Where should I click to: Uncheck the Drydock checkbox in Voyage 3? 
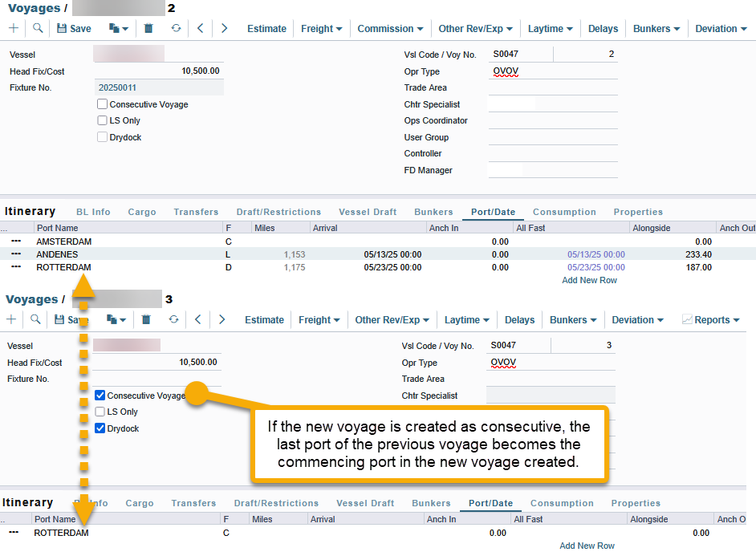(x=100, y=428)
